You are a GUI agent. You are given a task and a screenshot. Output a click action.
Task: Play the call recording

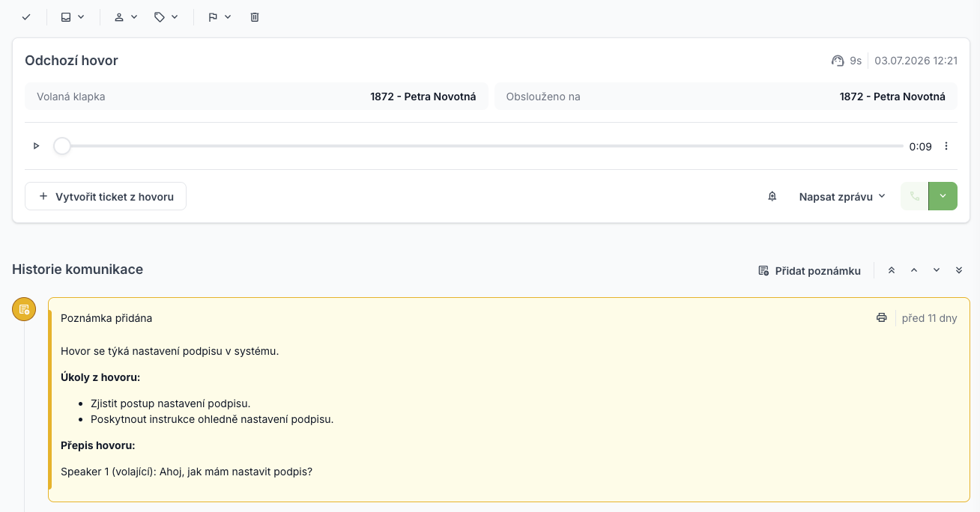[x=36, y=146]
